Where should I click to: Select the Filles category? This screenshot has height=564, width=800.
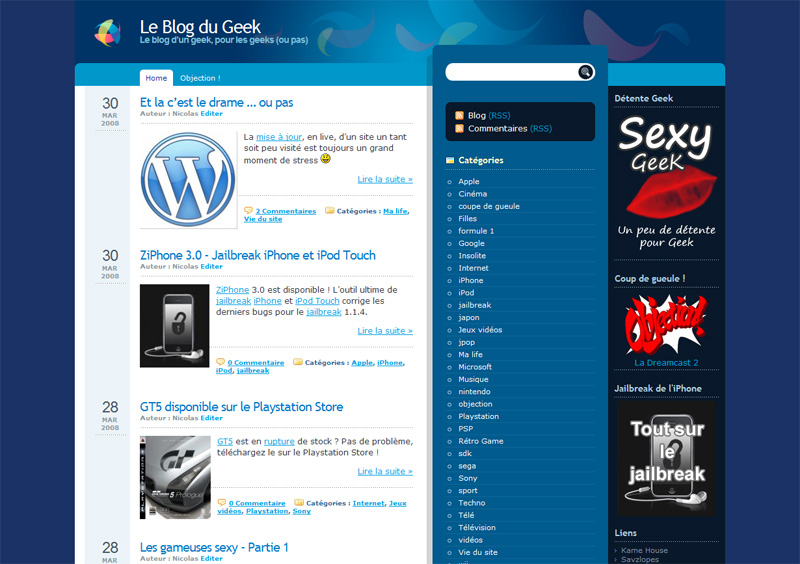click(x=467, y=218)
